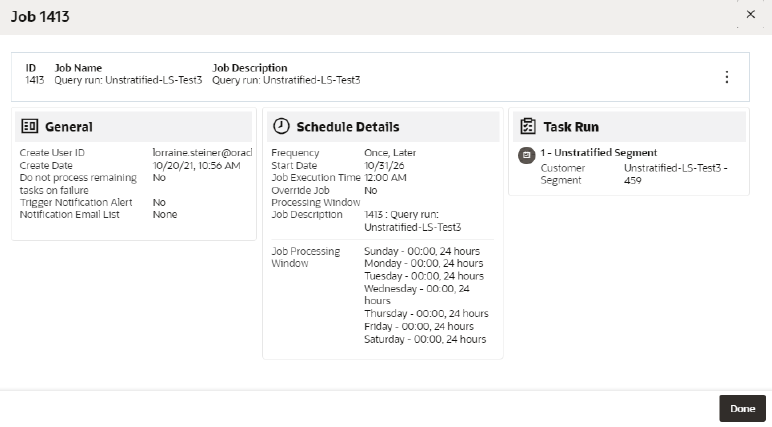The image size is (772, 427).
Task: Click the Task Run section header
Action: pos(629,127)
